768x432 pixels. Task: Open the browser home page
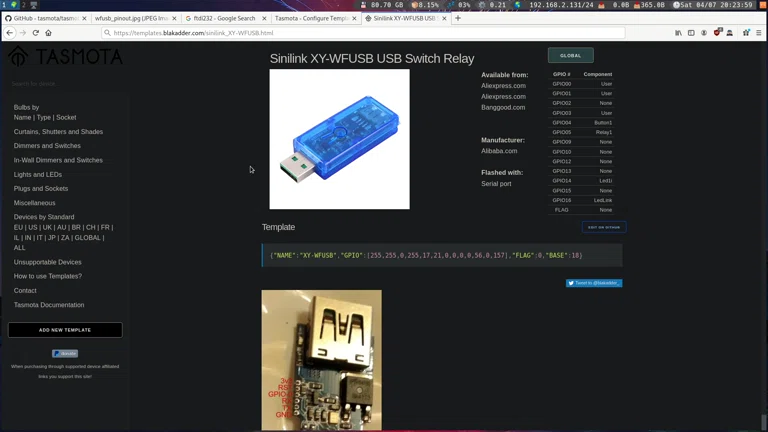pyautogui.click(x=48, y=33)
